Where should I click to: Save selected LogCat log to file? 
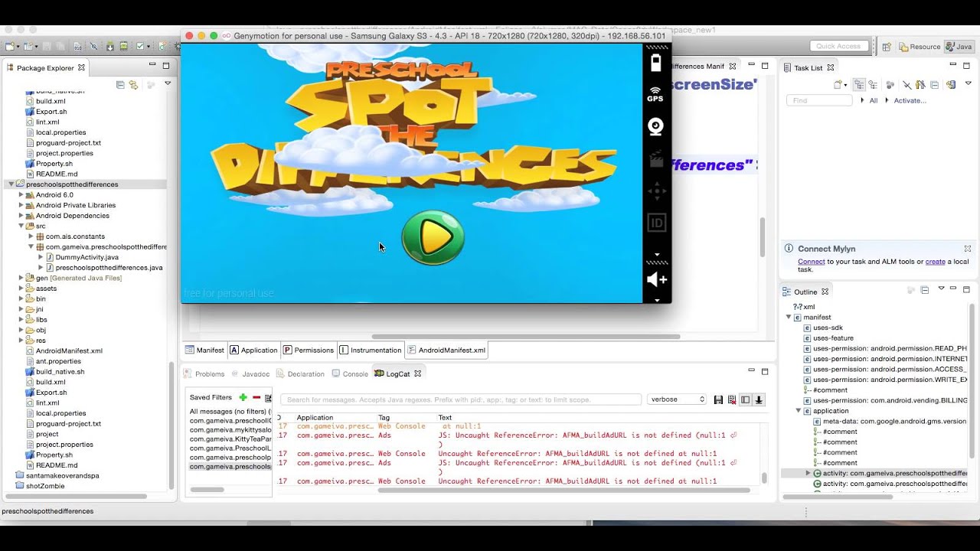pyautogui.click(x=718, y=399)
